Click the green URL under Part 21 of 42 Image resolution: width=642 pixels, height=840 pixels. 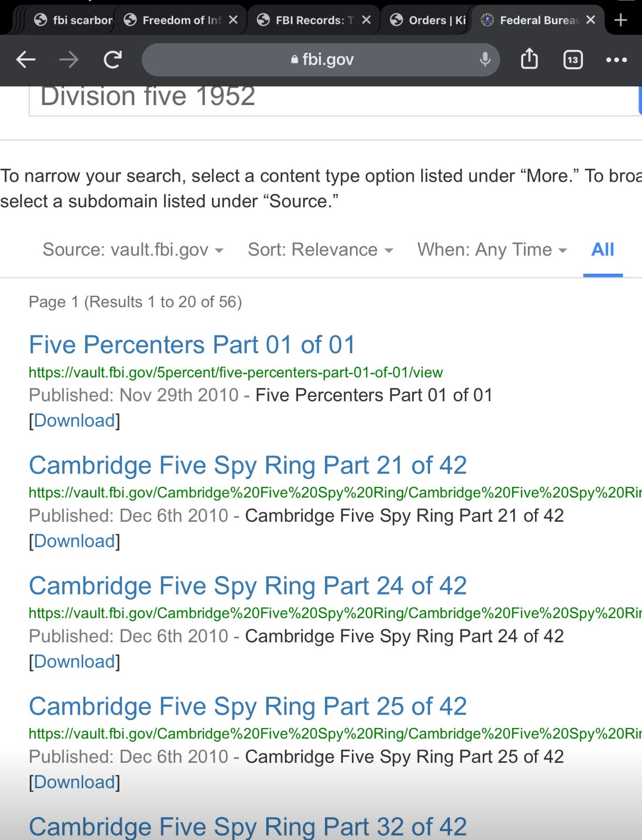coord(335,493)
